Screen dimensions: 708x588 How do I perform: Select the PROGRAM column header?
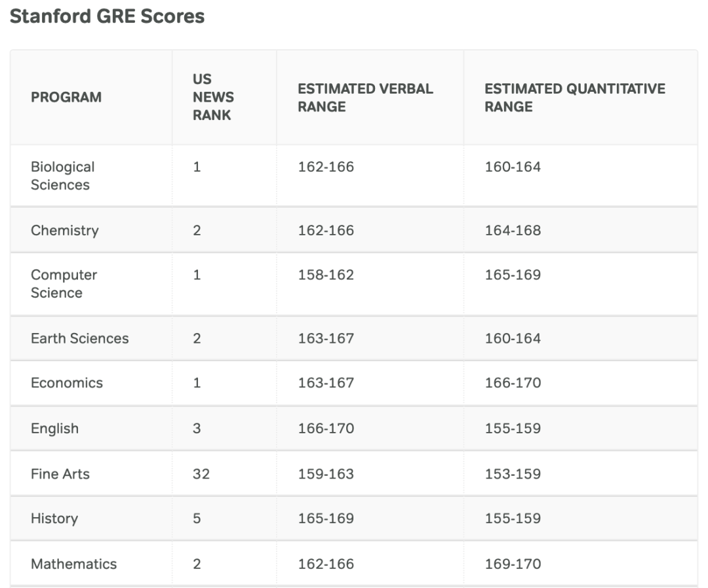[66, 97]
